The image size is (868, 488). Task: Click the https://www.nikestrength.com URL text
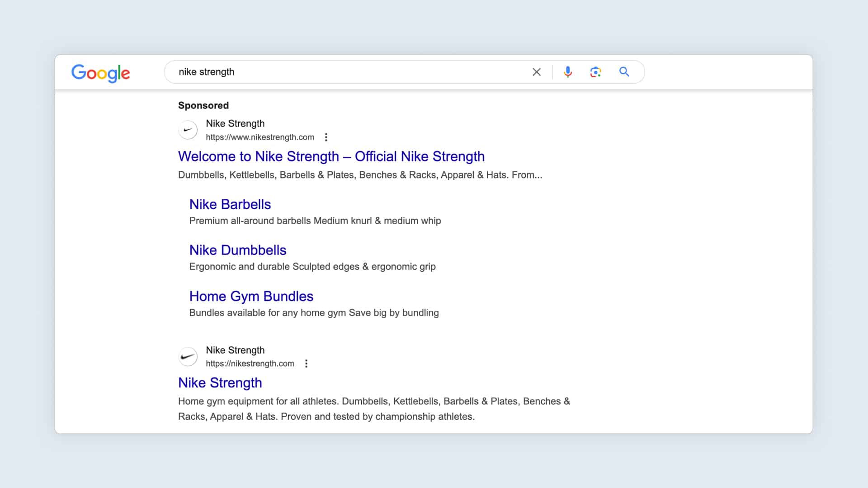point(260,137)
